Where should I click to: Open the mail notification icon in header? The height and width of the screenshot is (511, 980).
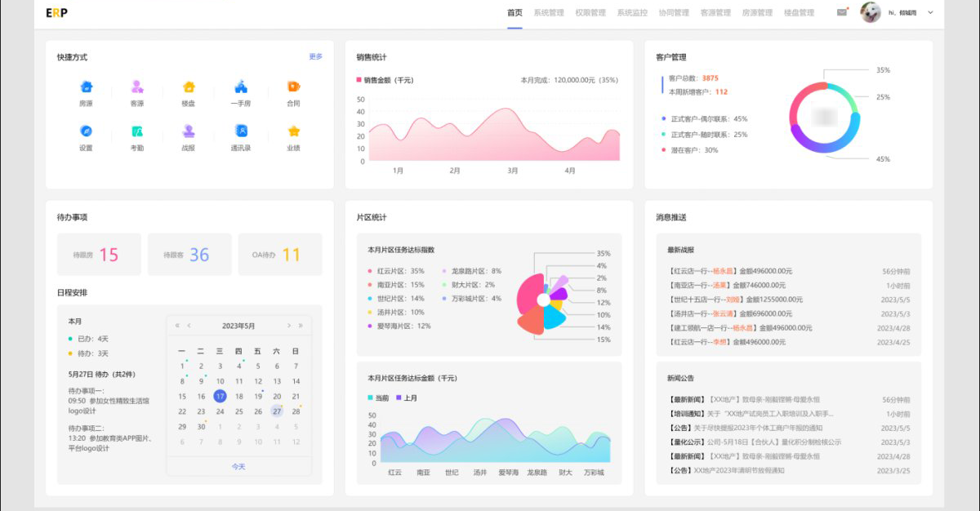(842, 12)
